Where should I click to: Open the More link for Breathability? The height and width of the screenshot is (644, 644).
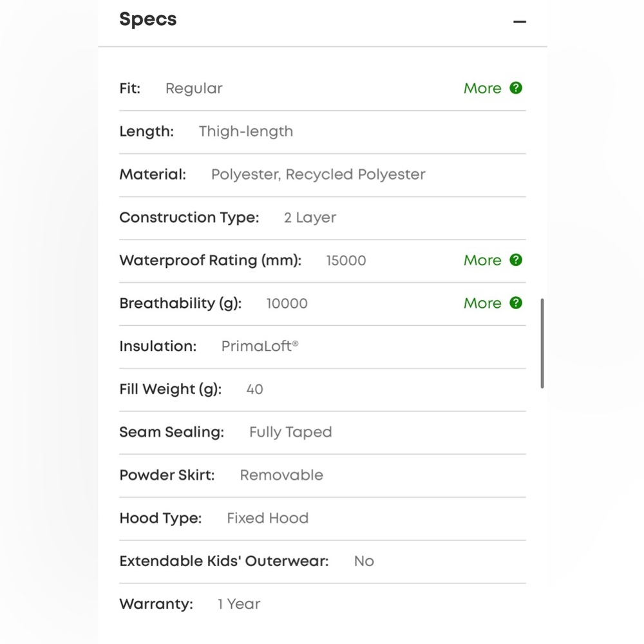point(482,303)
